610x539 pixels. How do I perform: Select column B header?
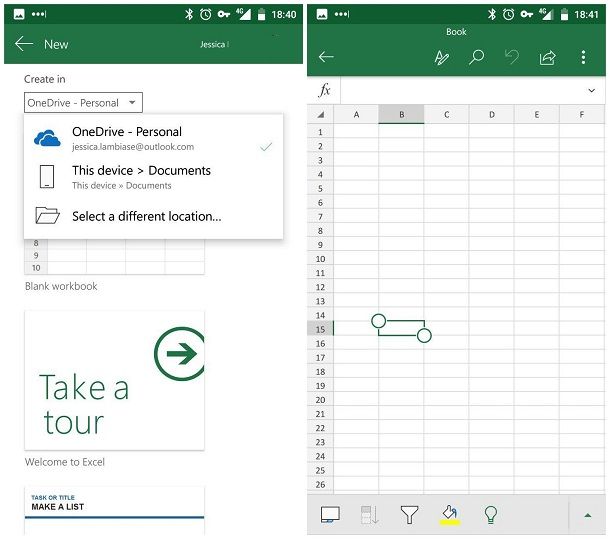point(401,114)
